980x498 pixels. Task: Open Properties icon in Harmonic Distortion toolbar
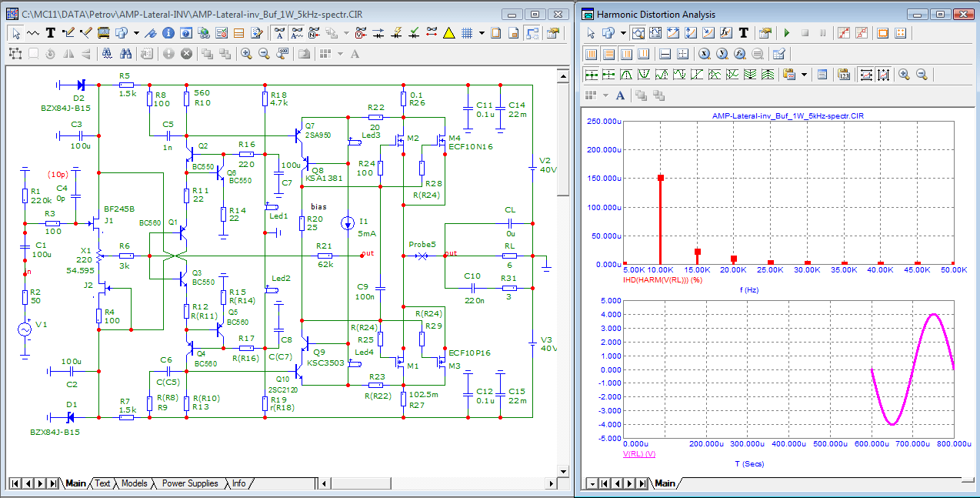point(765,33)
